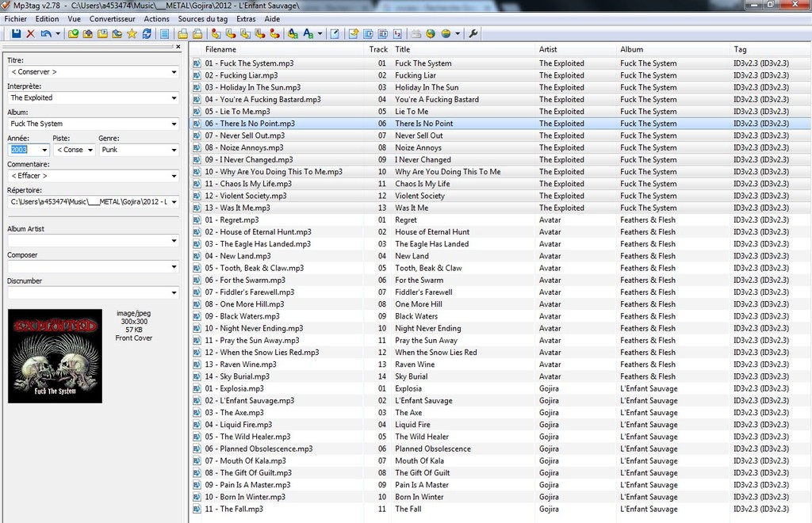Click the folder icon with green checkmark

pyautogui.click(x=73, y=33)
